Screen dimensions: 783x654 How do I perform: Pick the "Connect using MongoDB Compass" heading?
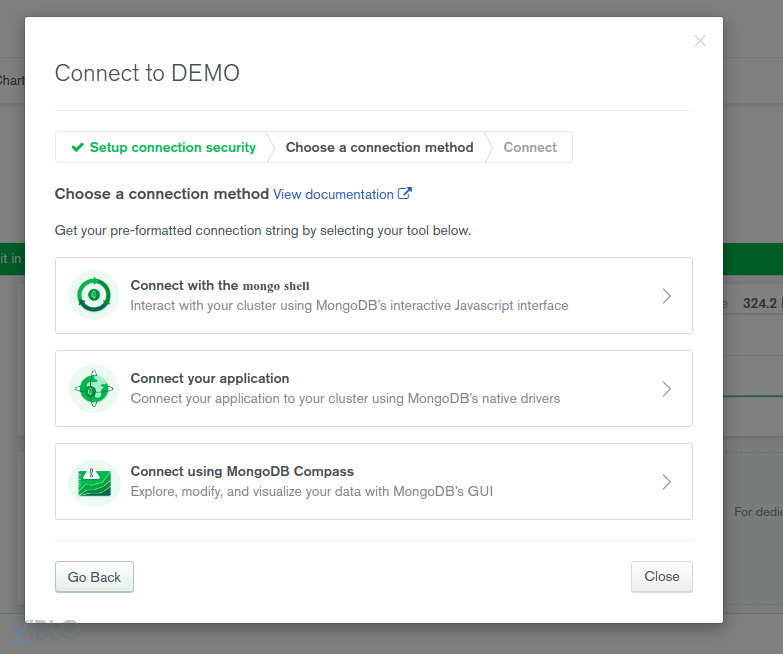coord(242,471)
